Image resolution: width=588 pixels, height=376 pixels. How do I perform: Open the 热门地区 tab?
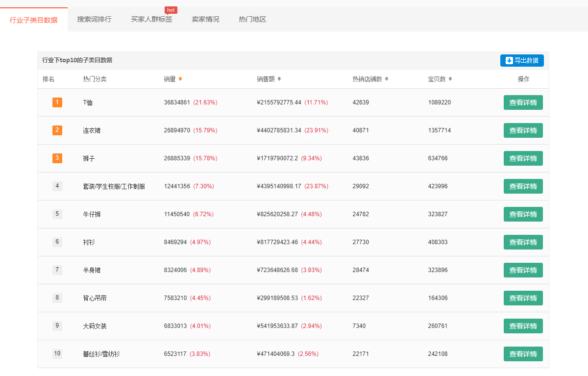click(x=252, y=20)
